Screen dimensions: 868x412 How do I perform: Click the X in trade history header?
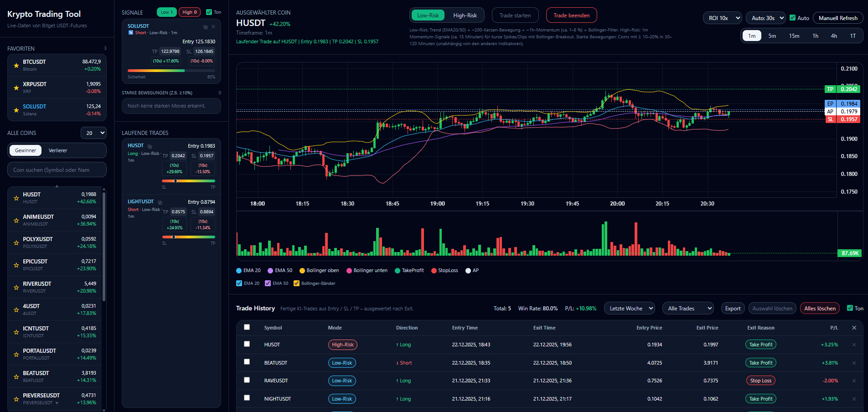pyautogui.click(x=854, y=328)
